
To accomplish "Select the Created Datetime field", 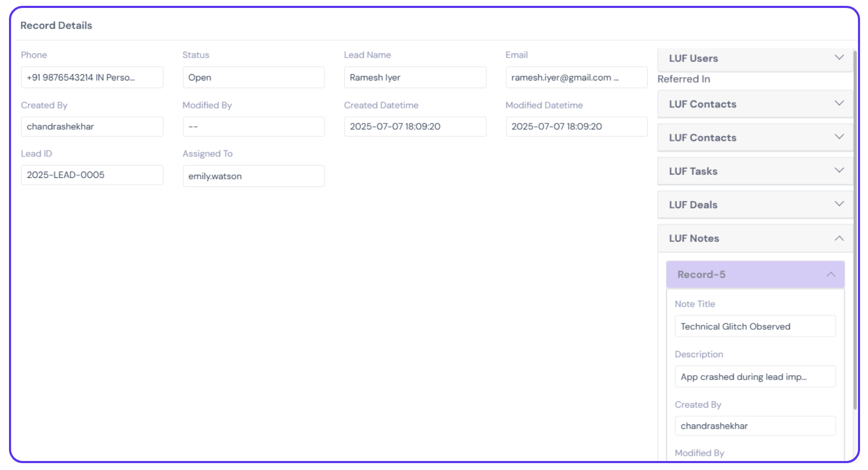I will pos(414,126).
